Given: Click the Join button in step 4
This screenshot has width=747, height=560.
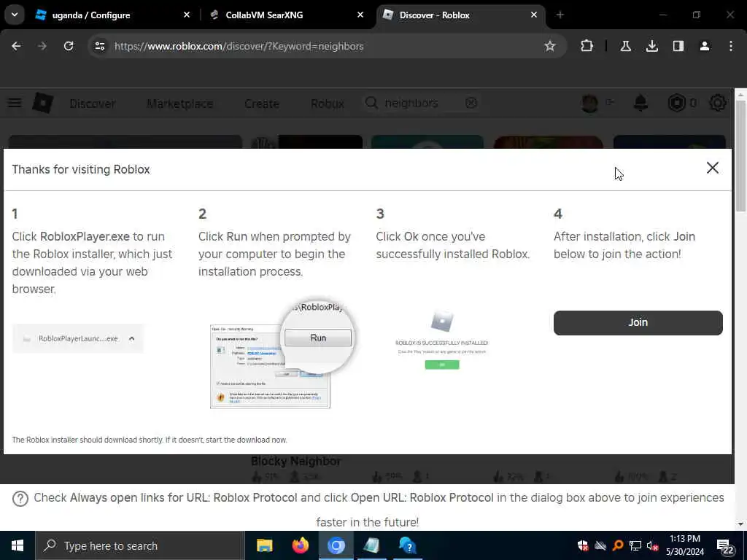Looking at the screenshot, I should [x=638, y=323].
